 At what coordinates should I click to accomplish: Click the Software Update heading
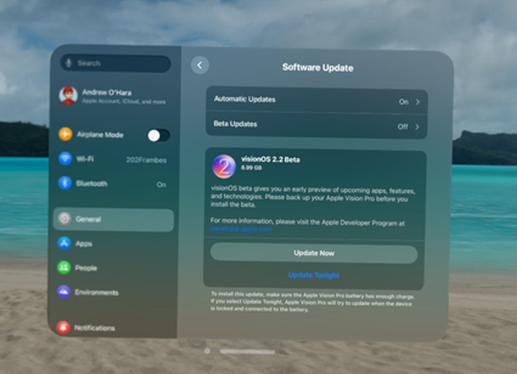point(318,68)
